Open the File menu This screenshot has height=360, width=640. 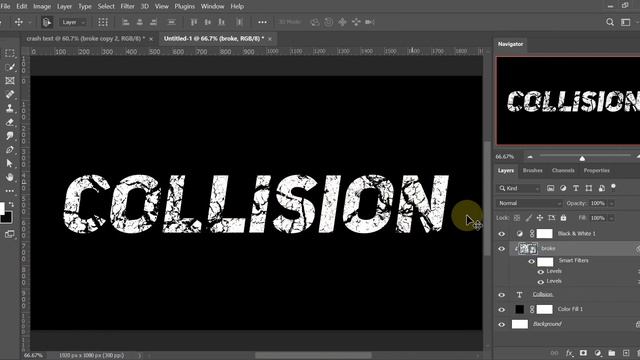pos(5,6)
